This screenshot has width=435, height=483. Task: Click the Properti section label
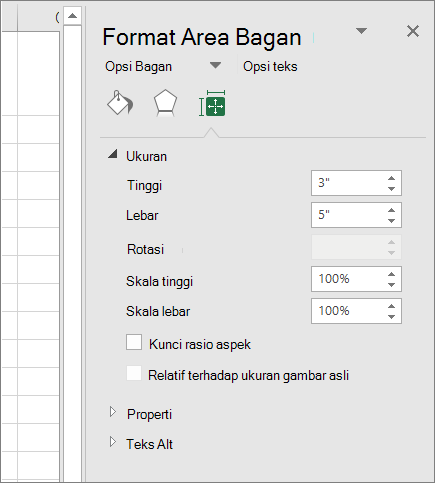point(149,414)
